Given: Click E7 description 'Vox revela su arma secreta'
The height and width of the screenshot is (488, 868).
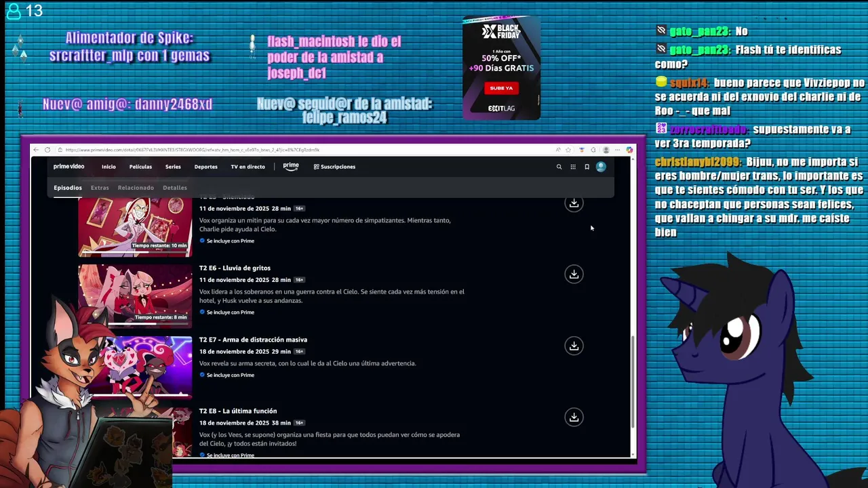Looking at the screenshot, I should coord(307,363).
